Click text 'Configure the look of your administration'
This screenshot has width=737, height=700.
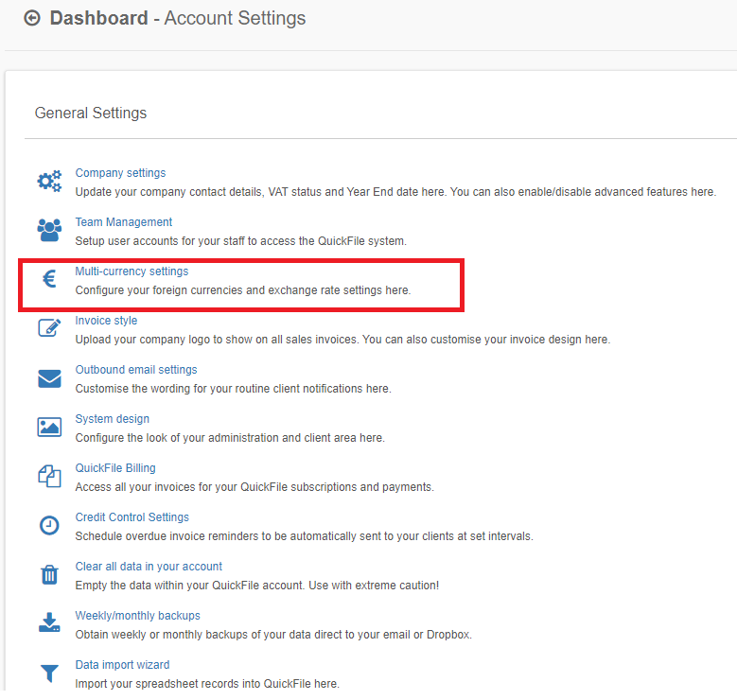[x=177, y=438]
